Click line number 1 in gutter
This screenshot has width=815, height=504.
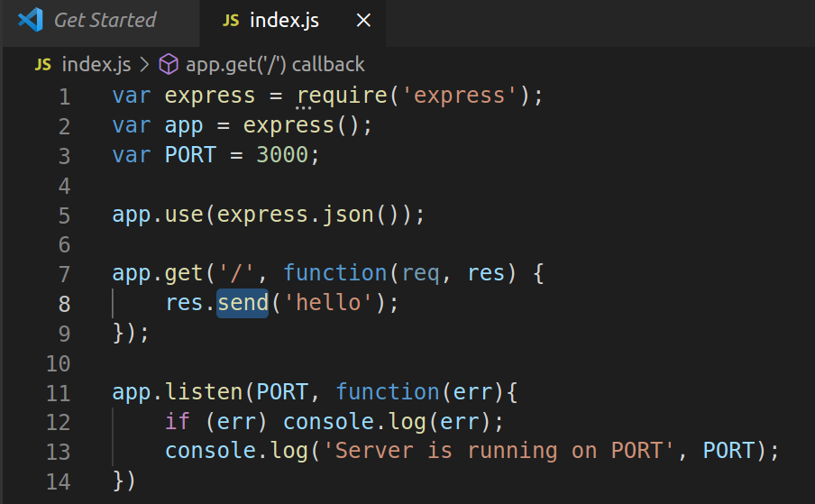pyautogui.click(x=64, y=96)
